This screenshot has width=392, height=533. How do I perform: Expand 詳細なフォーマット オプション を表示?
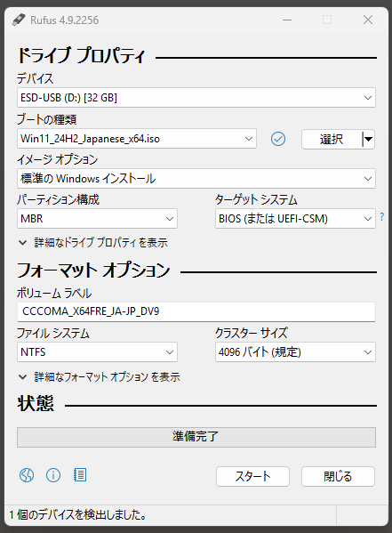(x=100, y=376)
